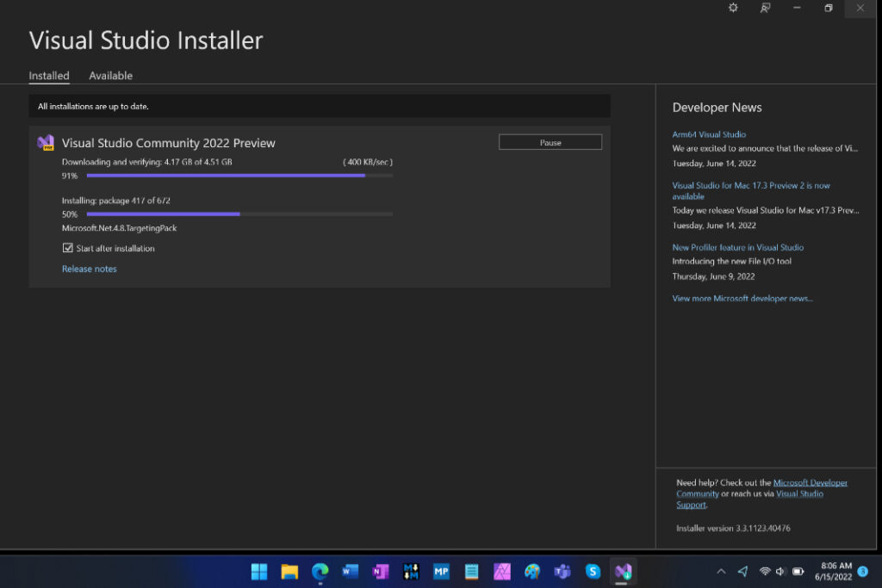882x588 pixels.
Task: Click the feedback icon in the title bar
Action: pyautogui.click(x=765, y=8)
